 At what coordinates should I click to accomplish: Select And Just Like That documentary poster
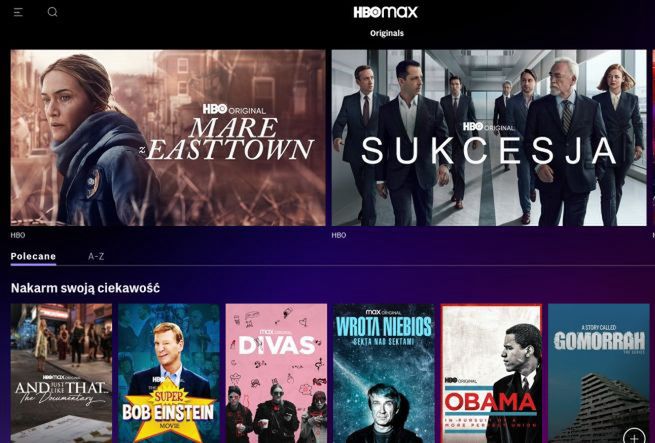[x=61, y=373]
